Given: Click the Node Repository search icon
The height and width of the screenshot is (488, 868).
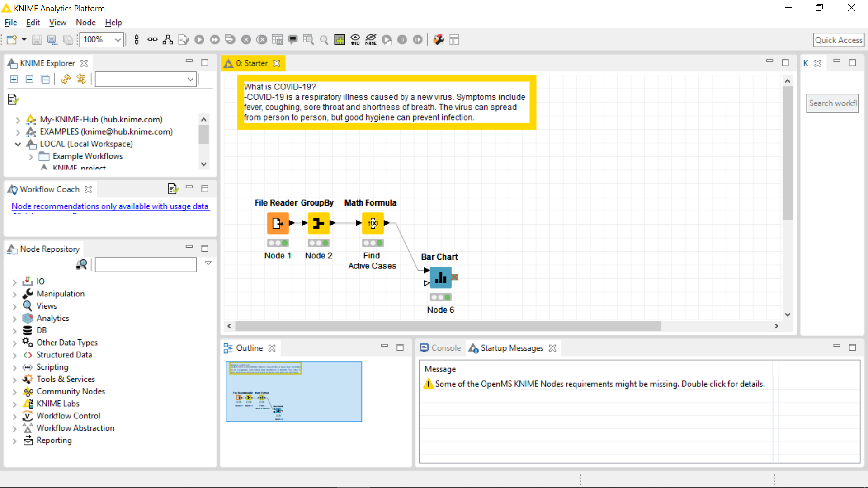Looking at the screenshot, I should click(x=82, y=265).
